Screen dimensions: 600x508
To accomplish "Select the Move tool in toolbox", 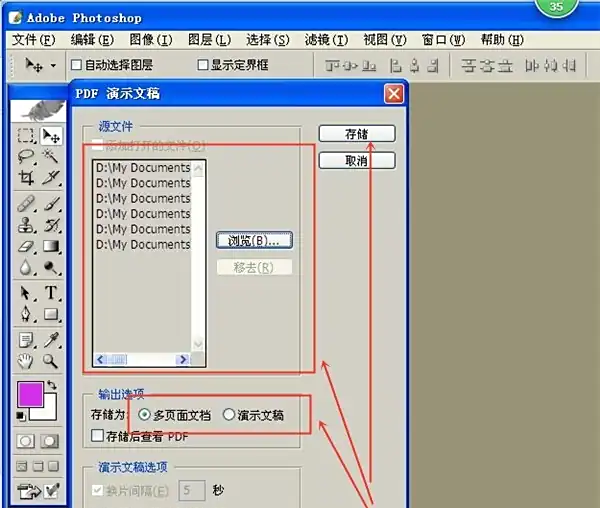I will 51,136.
